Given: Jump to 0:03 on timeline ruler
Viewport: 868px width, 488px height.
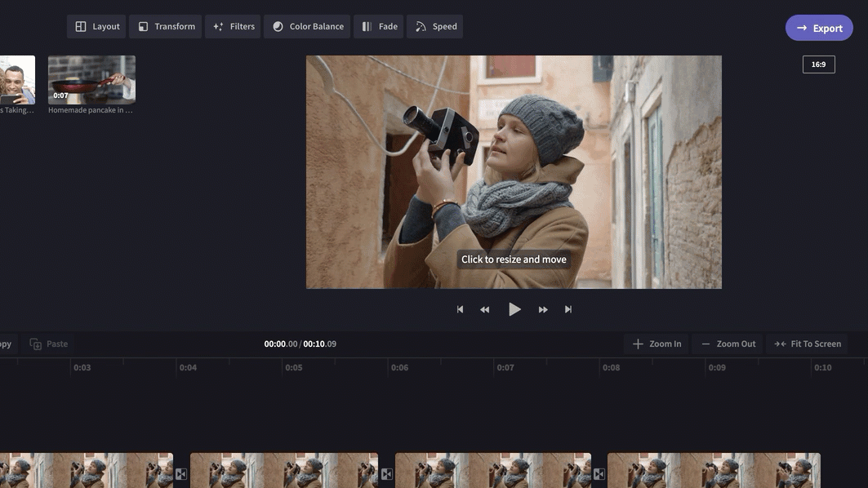Looking at the screenshot, I should [82, 367].
